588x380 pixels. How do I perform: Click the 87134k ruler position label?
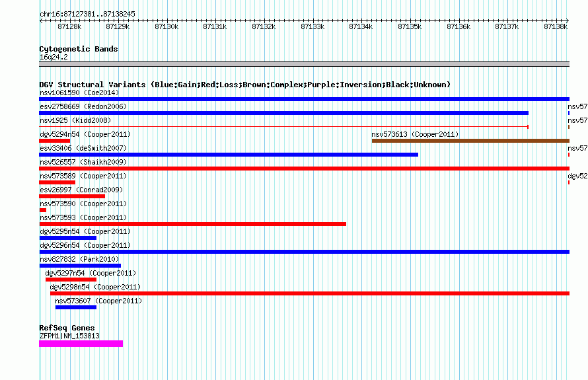tap(361, 26)
